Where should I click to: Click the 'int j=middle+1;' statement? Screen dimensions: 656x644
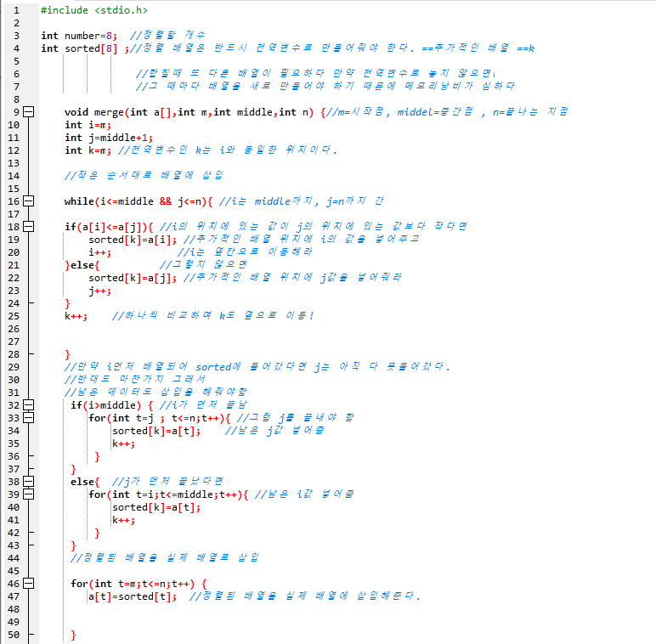(x=109, y=138)
